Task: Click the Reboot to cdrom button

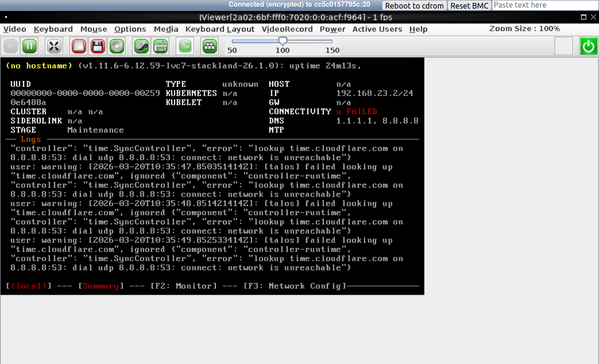Action: pos(414,6)
